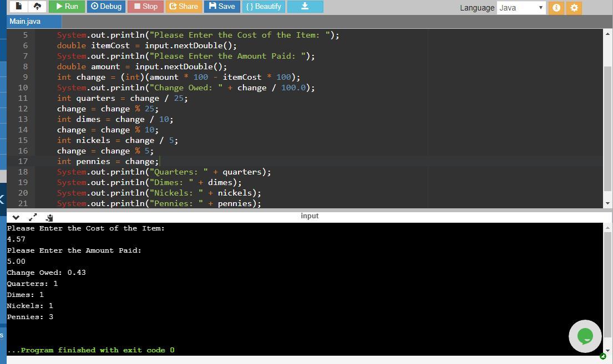This screenshot has width=613, height=364.
Task: Open the Language selection dropdown
Action: [520, 7]
